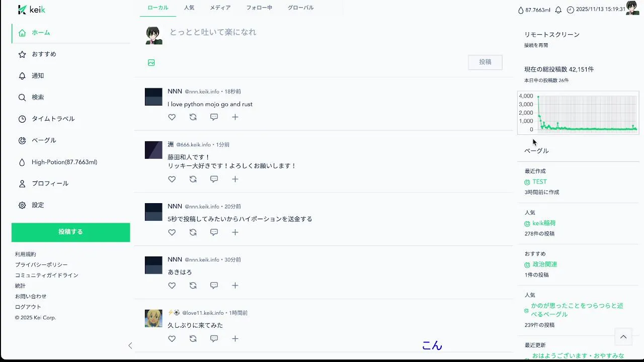644x362 pixels.
Task: Toggle repost on the あきはろ post
Action: [x=193, y=286]
